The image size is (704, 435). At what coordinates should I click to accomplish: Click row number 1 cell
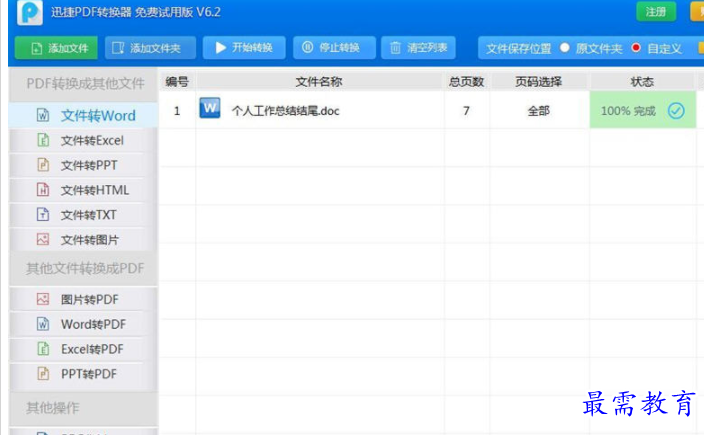click(177, 110)
